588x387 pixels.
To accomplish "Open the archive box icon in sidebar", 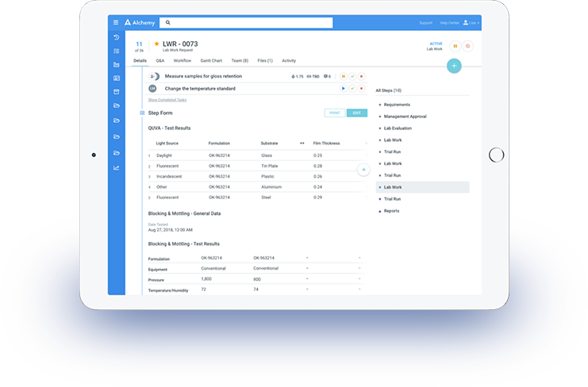I will 117,92.
